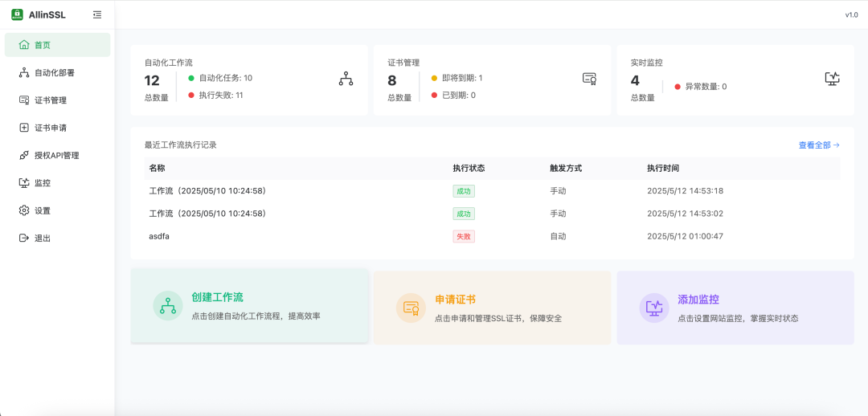Click 点击申请和管理SSL证书，保障安全 description
The image size is (868, 416).
pos(499,319)
